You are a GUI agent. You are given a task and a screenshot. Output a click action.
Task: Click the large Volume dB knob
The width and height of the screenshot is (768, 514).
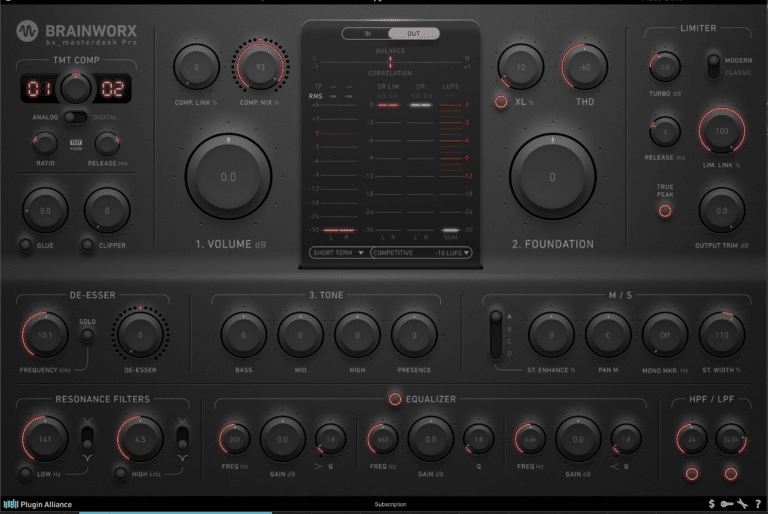228,177
